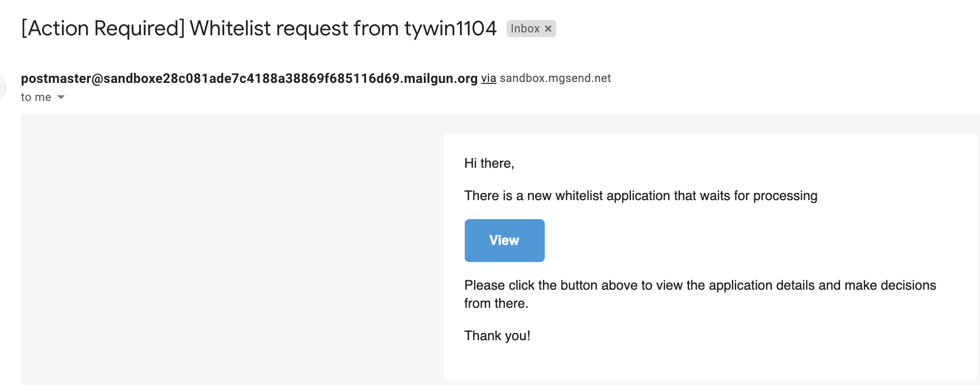The height and width of the screenshot is (385, 980).
Task: Click the 'Hi there,' greeting line
Action: [x=489, y=163]
